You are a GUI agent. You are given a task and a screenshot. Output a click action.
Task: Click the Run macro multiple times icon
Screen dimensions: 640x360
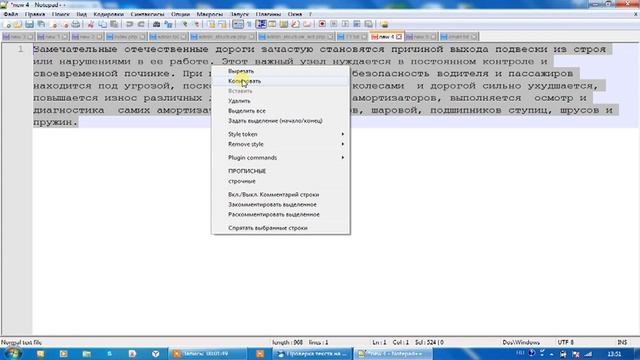(x=357, y=24)
